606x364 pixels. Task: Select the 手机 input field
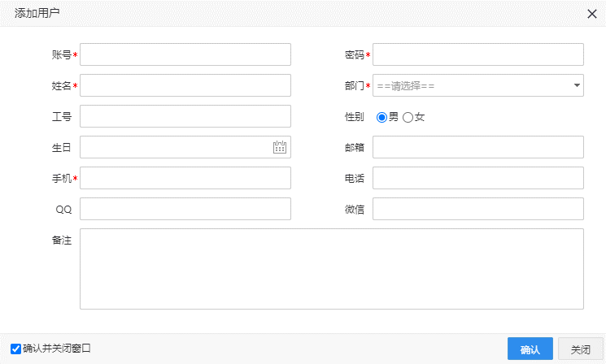pos(185,178)
